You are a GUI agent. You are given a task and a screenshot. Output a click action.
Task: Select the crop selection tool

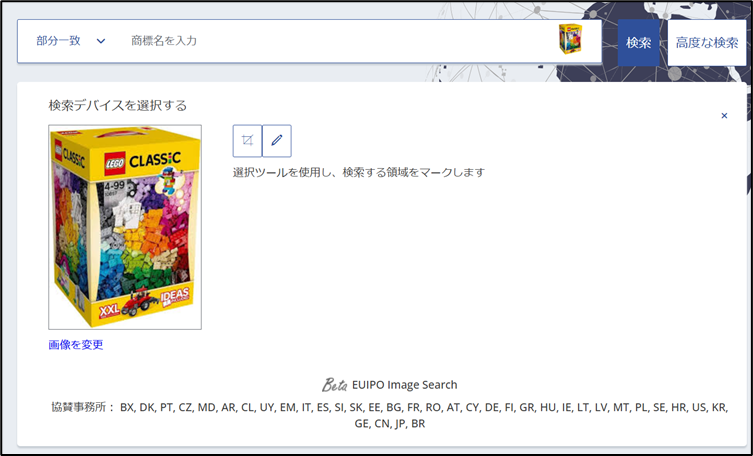[247, 141]
